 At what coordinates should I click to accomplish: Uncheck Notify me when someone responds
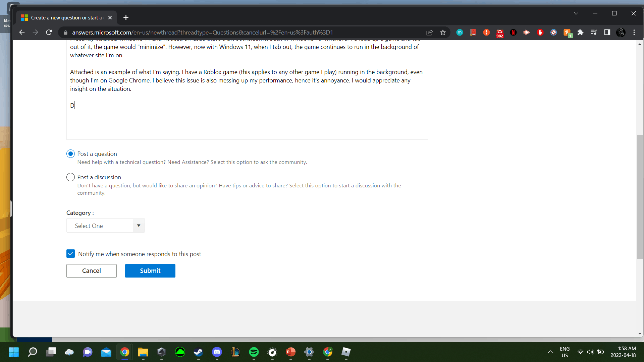click(70, 254)
